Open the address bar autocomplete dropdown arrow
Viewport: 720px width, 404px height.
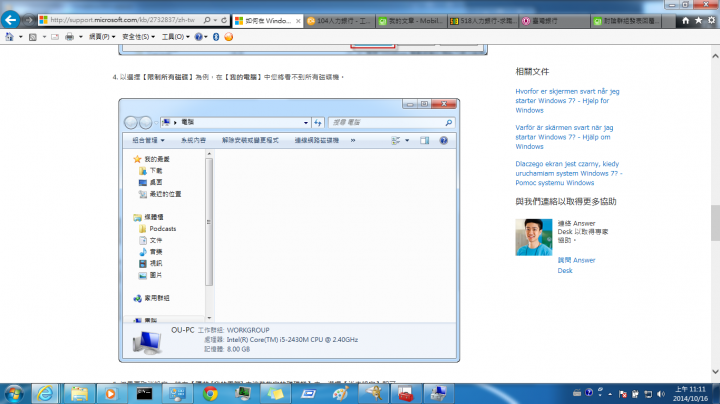[x=215, y=20]
